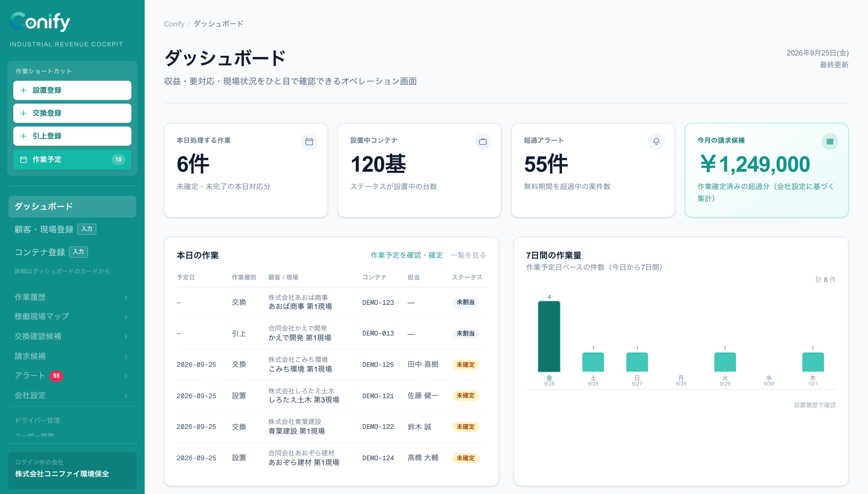Image resolution: width=868 pixels, height=494 pixels.
Task: Click the 火 9/29 bar in the chart
Action: [x=725, y=362]
